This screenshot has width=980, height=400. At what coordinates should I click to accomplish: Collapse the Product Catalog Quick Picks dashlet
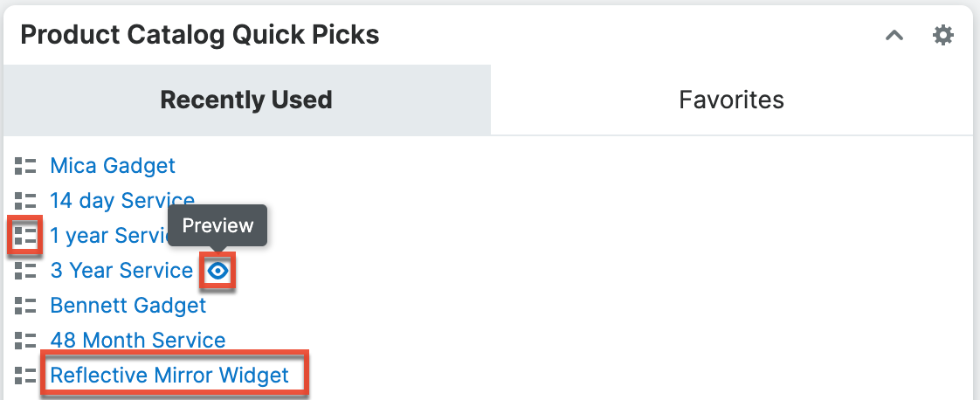coord(894,36)
